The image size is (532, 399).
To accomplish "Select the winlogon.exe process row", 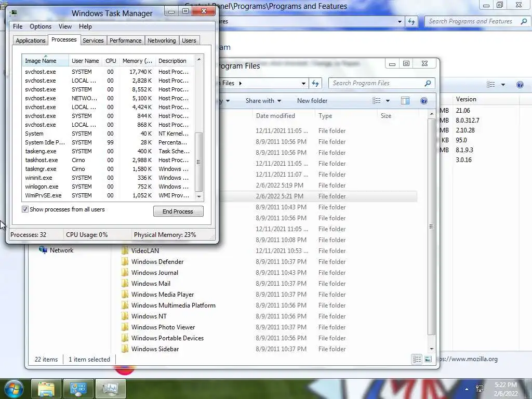I will [108, 187].
